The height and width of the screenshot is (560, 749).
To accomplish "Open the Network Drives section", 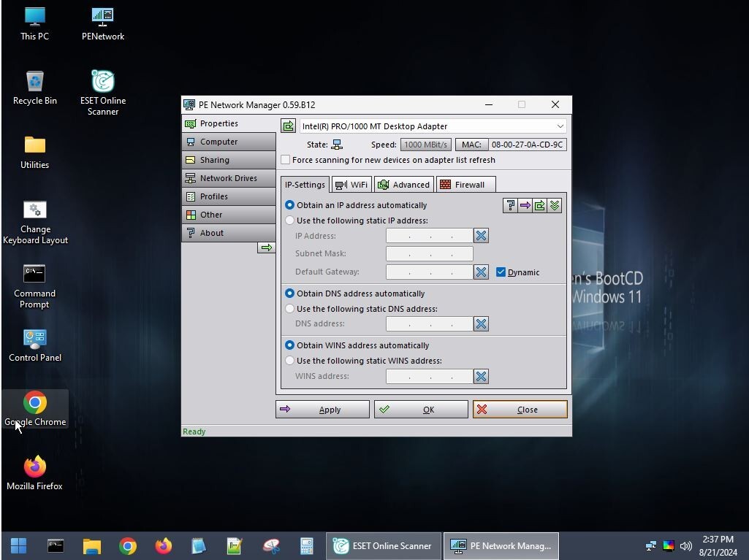I will click(228, 178).
